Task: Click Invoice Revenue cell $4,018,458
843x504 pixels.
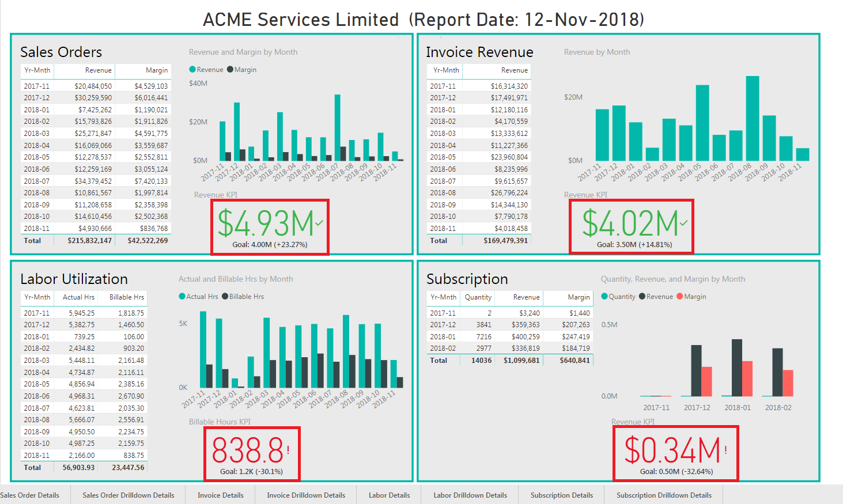Action: (x=511, y=229)
